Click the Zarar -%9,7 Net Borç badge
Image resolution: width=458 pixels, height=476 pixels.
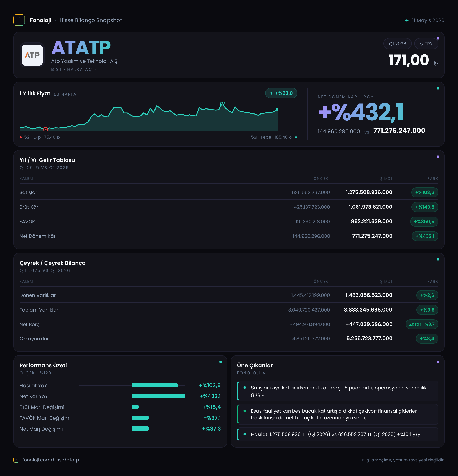point(422,324)
